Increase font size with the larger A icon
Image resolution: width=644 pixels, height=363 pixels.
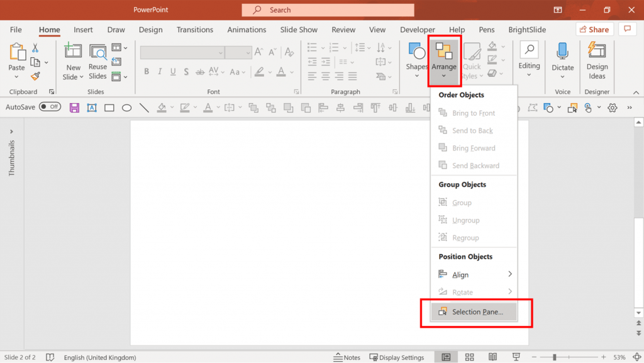point(258,52)
